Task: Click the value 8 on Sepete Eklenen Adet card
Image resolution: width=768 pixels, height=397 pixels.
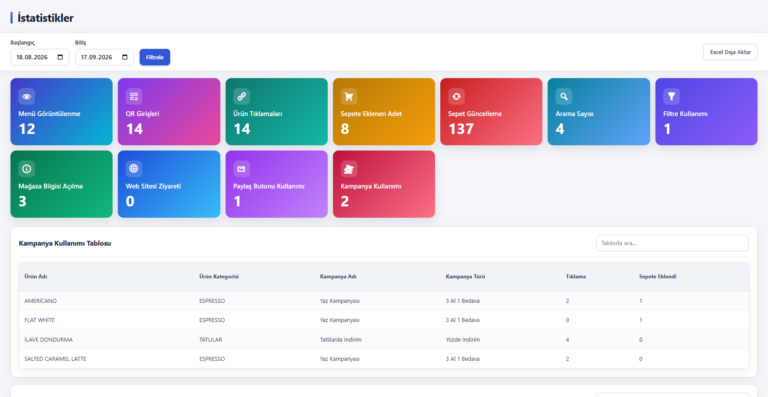Action: [x=345, y=129]
